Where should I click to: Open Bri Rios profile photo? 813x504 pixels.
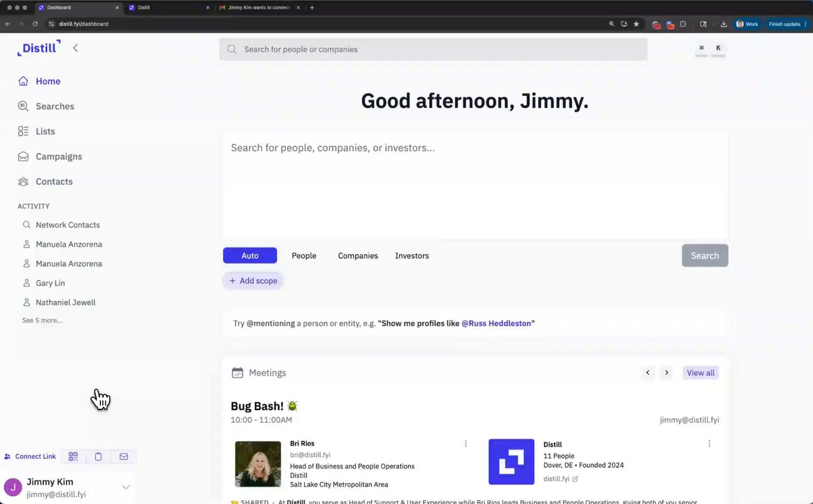point(258,464)
